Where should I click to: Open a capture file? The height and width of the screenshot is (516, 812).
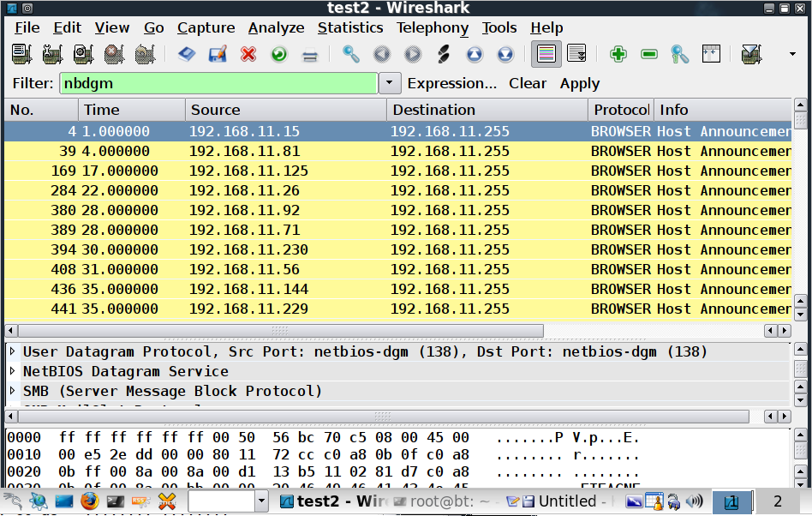pos(187,54)
